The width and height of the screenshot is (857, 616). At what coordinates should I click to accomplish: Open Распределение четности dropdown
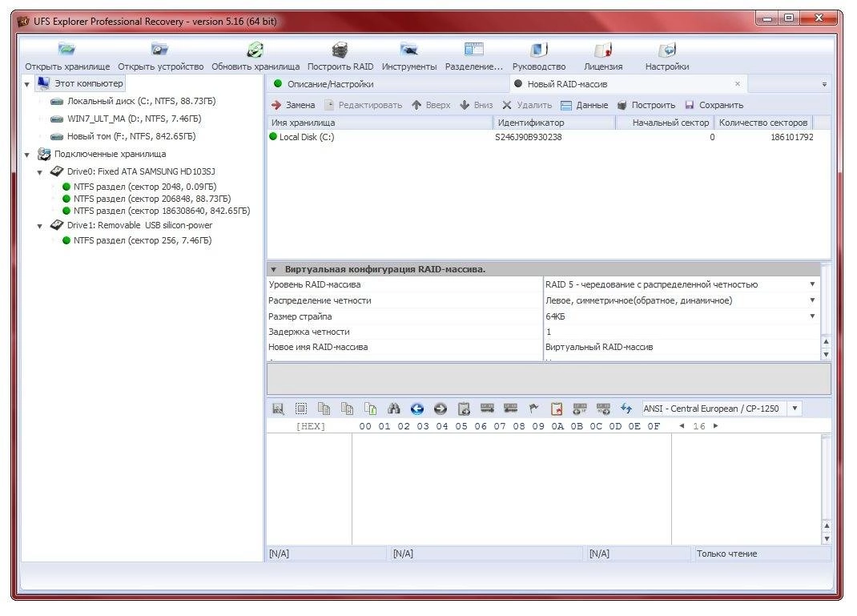pyautogui.click(x=812, y=300)
